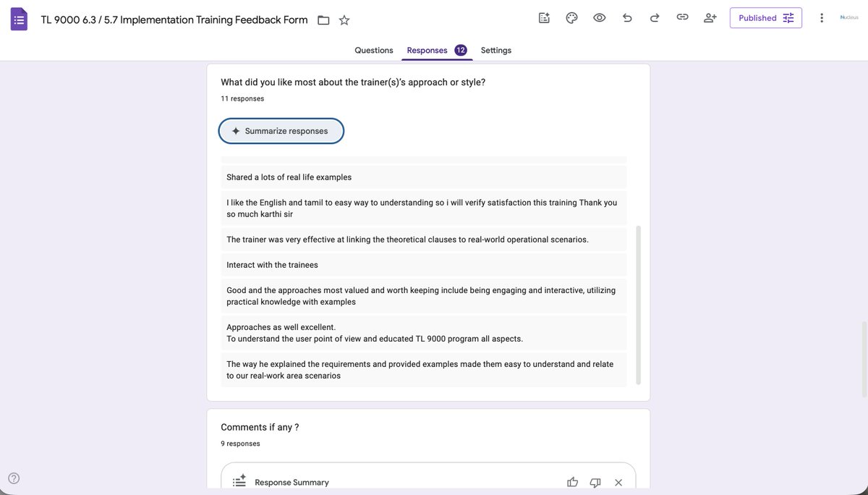This screenshot has height=495, width=868.
Task: Click "Comments if any ?" question heading
Action: (260, 427)
